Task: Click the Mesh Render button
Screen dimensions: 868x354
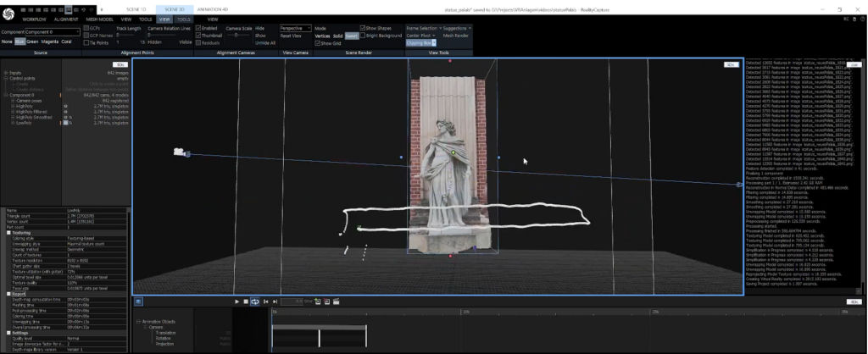Action: (x=455, y=36)
